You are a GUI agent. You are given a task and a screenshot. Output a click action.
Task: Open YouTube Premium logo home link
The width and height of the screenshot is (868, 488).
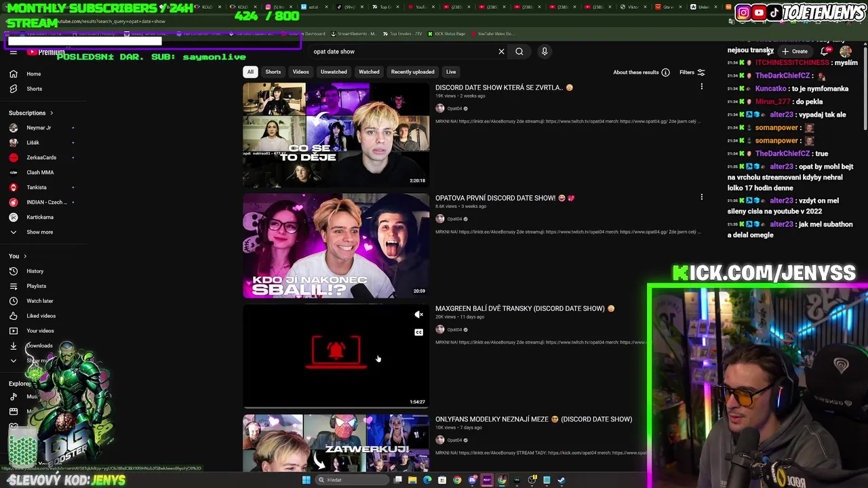[x=46, y=52]
